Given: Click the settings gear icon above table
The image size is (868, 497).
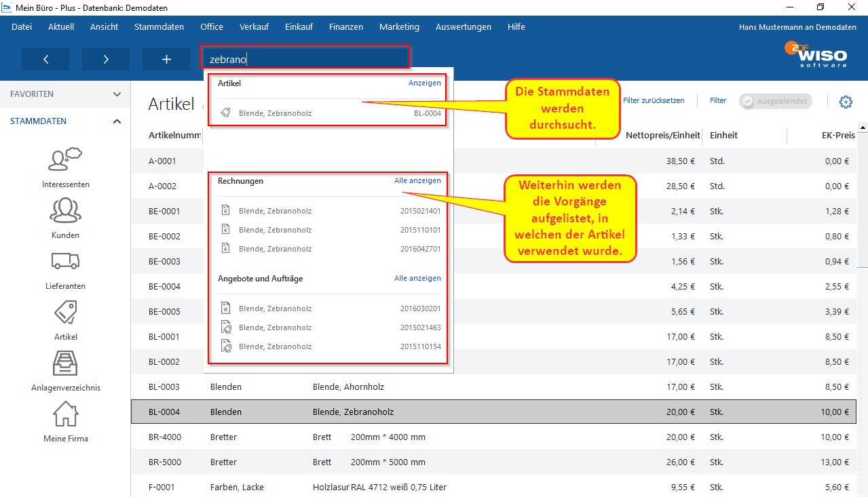Looking at the screenshot, I should coord(845,102).
